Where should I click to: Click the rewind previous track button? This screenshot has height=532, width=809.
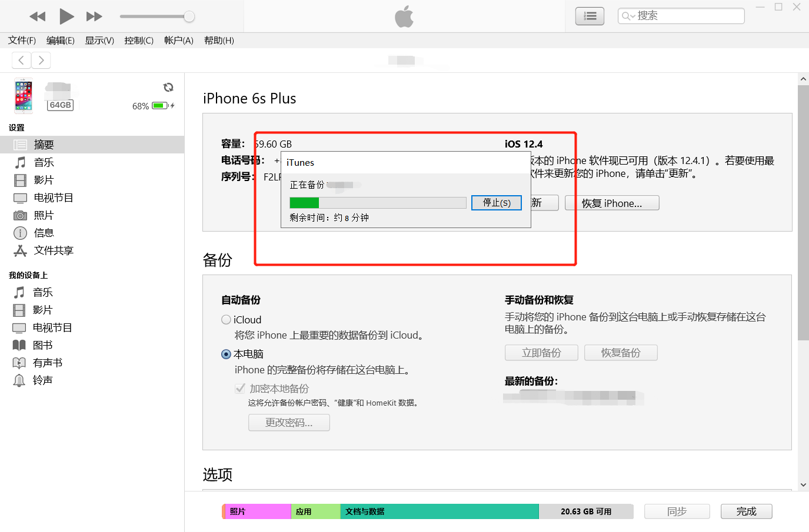tap(38, 16)
